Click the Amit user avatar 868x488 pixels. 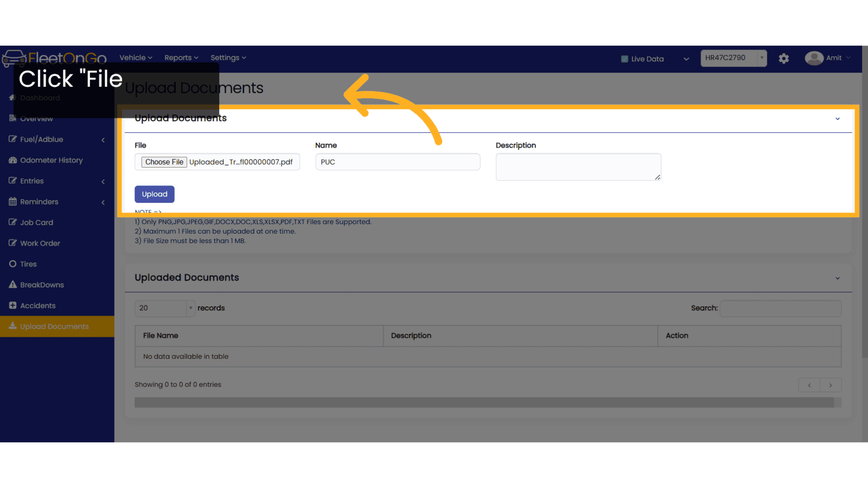point(814,58)
